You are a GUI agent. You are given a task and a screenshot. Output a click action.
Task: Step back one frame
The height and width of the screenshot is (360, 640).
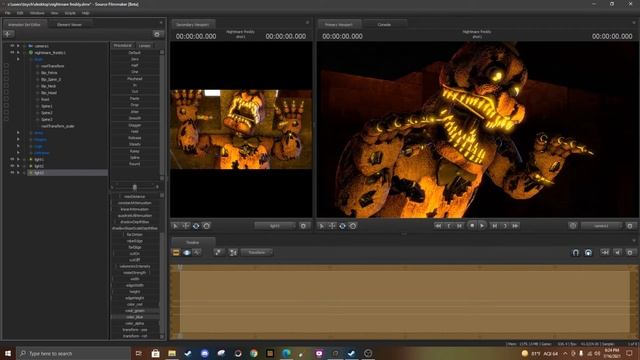coord(460,226)
